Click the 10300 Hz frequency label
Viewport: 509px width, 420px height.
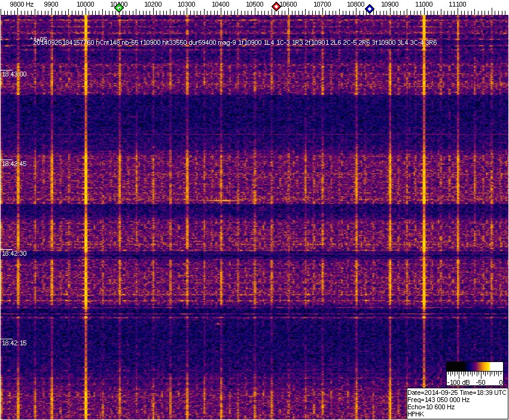187,5
